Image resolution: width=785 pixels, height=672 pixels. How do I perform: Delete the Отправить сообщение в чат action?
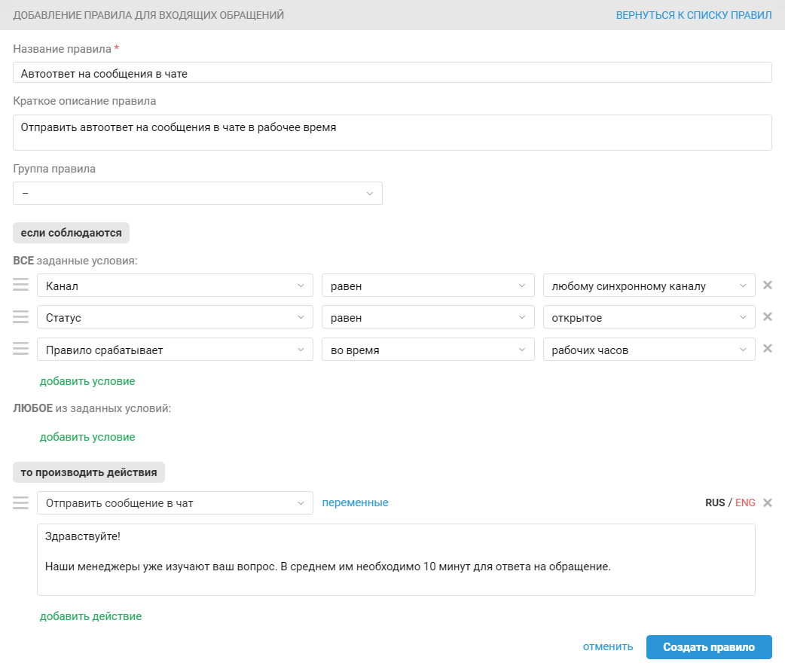(768, 502)
